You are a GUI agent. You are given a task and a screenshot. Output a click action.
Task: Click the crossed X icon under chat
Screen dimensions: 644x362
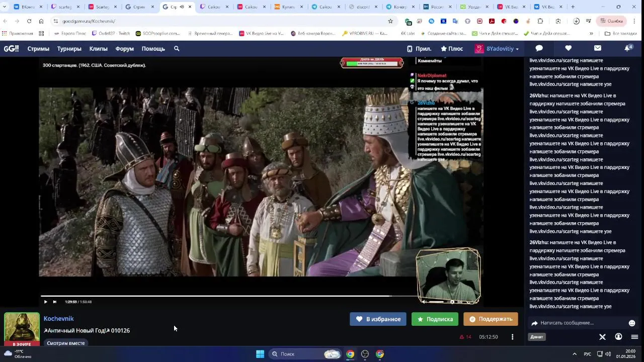click(602, 337)
